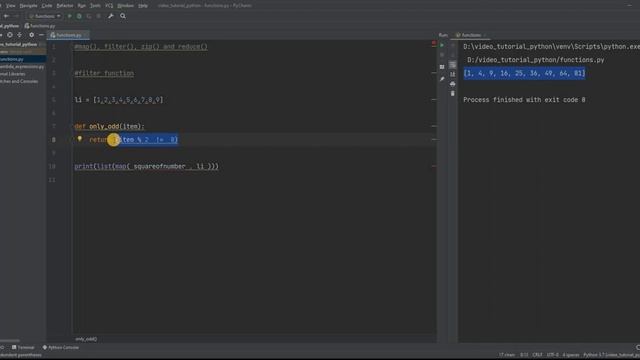The height and width of the screenshot is (360, 640).
Task: Click the print(list(map(...))) line 10
Action: point(147,166)
